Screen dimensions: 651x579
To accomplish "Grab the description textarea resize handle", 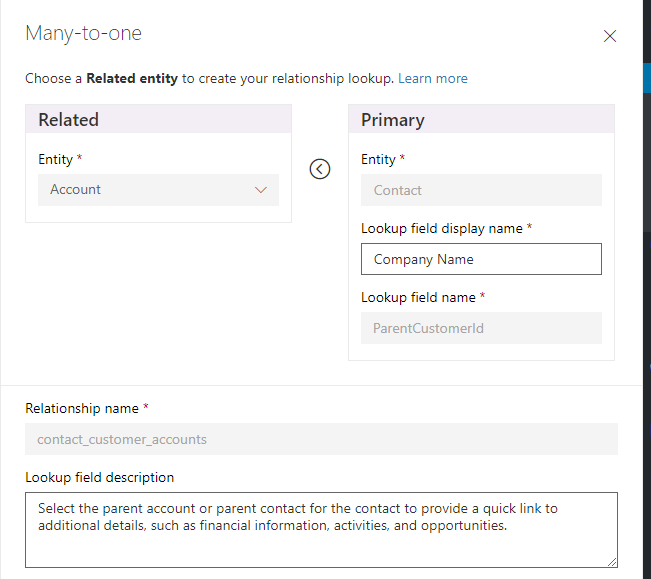I will [x=612, y=562].
